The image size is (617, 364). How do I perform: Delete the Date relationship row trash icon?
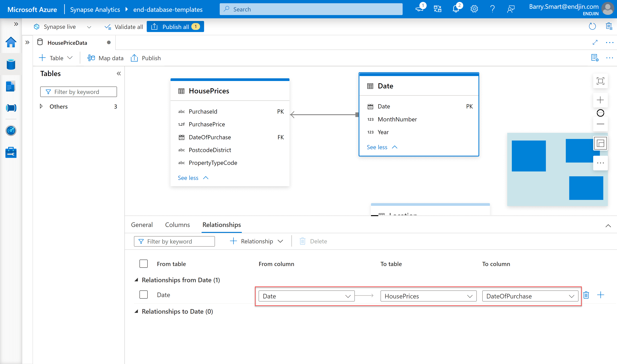tap(586, 295)
